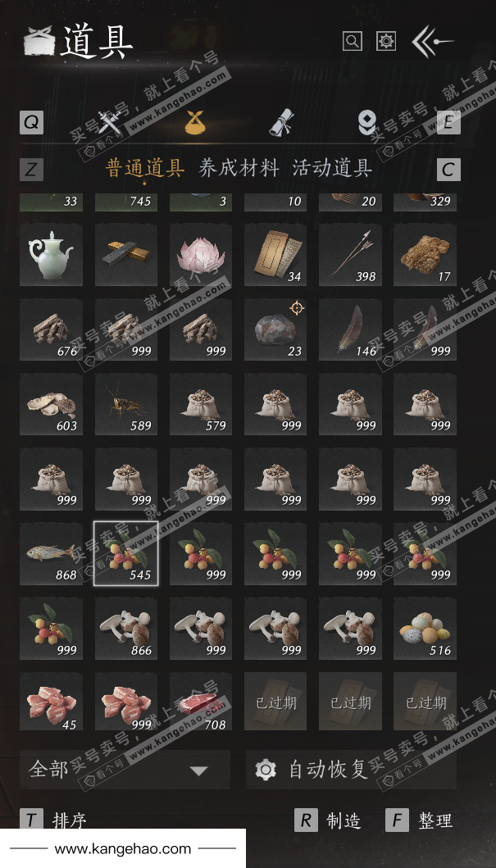496x868 pixels.
Task: Click the 排序 sort button
Action: coord(53,820)
